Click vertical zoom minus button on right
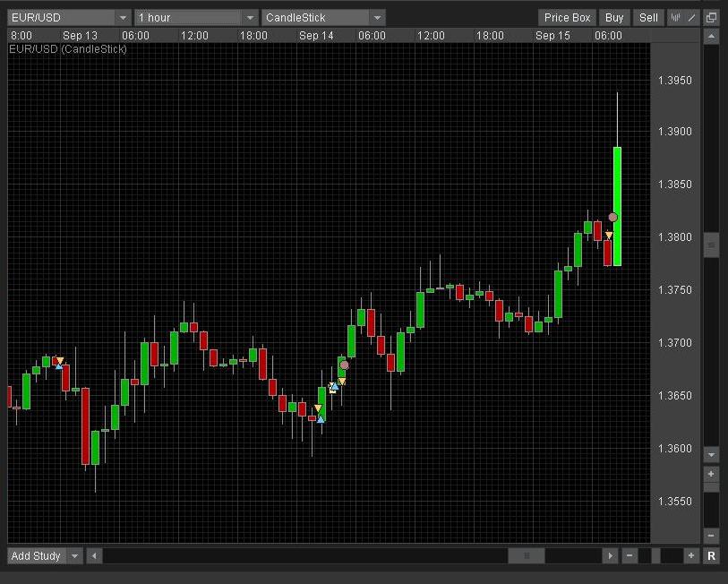Image resolution: width=728 pixels, height=584 pixels. tap(711, 536)
